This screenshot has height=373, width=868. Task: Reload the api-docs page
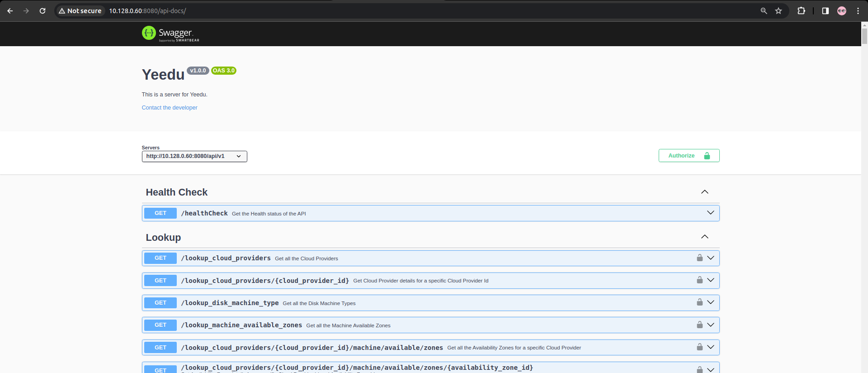point(42,11)
